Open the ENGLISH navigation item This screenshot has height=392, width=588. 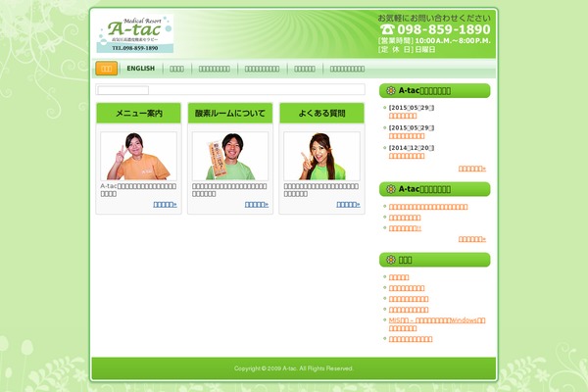coord(140,69)
